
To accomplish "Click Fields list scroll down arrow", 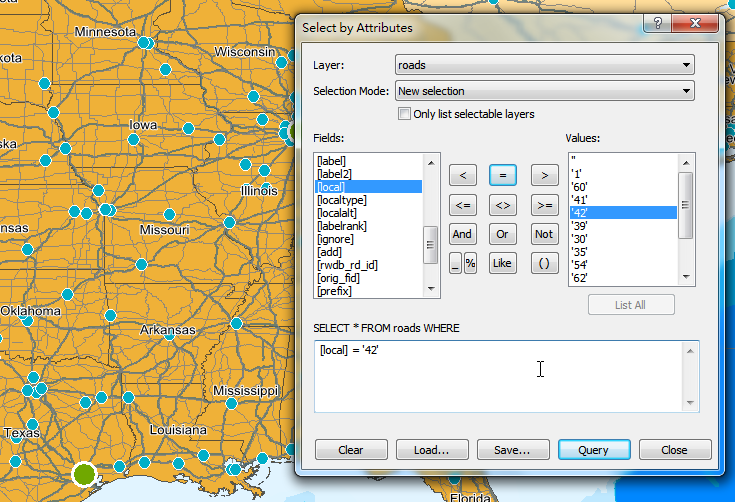I will click(431, 289).
